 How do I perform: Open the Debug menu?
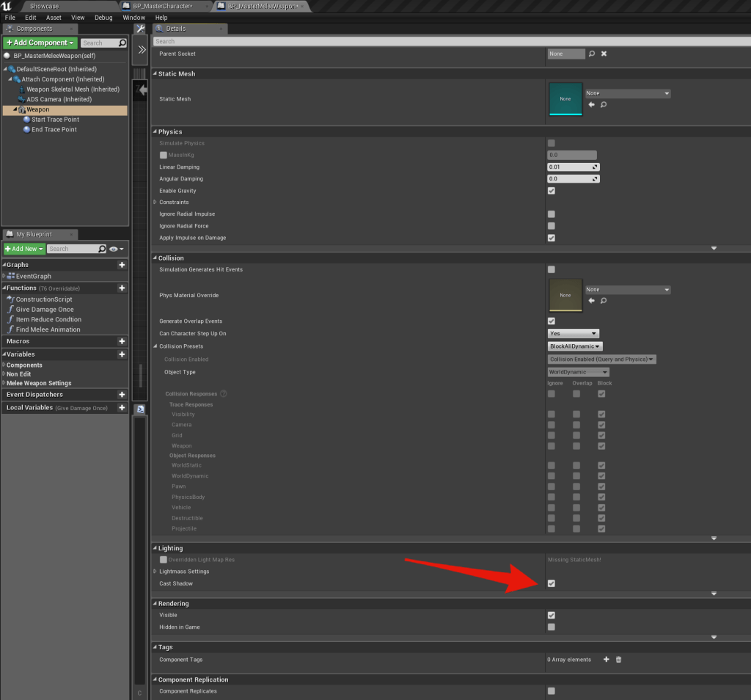[103, 18]
